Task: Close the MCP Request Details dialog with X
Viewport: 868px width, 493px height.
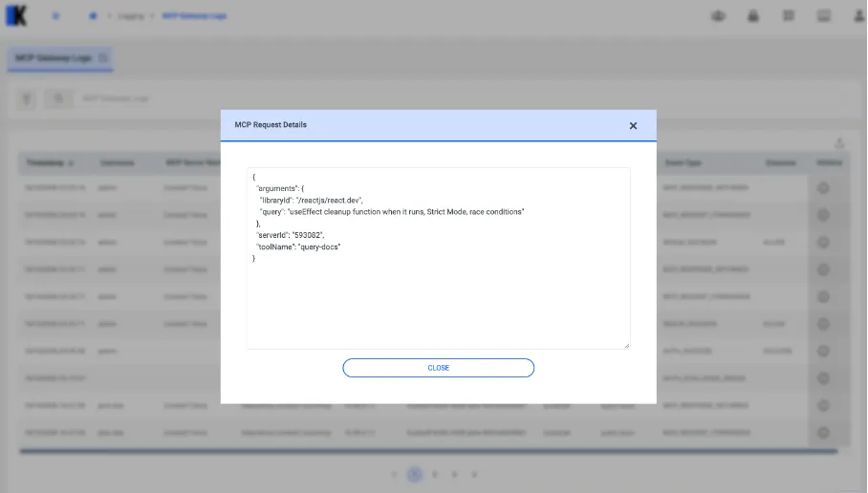Action: point(633,125)
